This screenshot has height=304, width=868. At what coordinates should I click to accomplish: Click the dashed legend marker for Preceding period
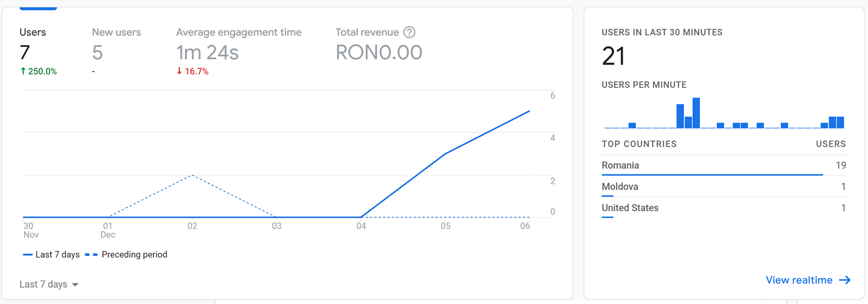[x=91, y=255]
